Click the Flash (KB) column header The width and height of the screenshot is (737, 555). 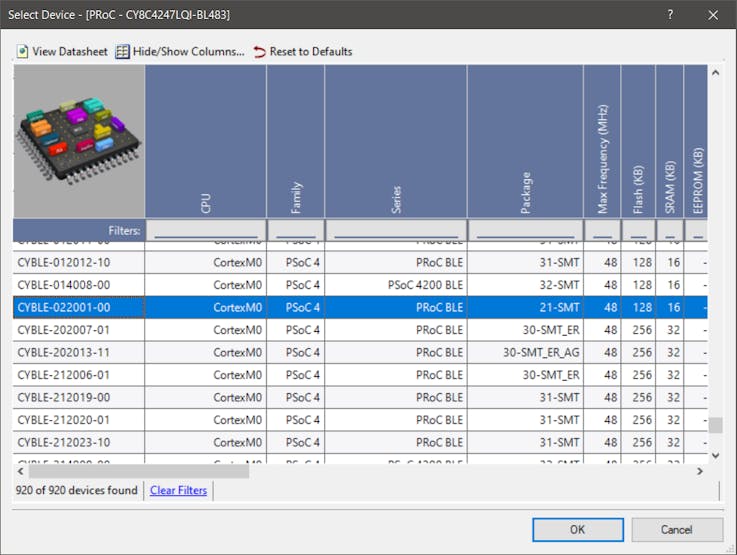[638, 141]
